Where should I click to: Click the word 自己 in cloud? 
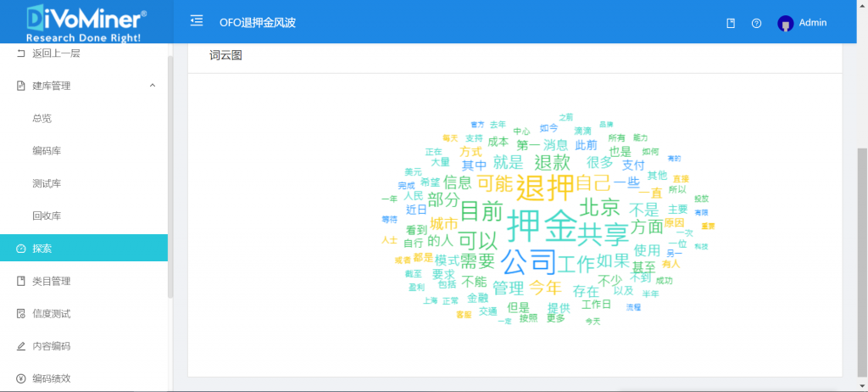click(593, 182)
